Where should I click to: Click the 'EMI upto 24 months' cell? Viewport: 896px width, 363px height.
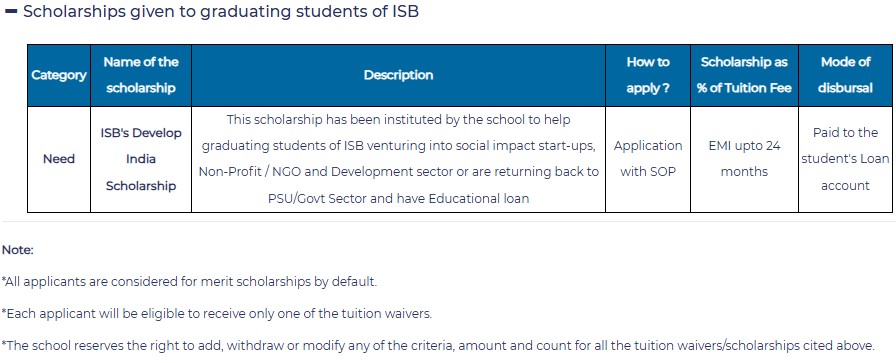744,159
